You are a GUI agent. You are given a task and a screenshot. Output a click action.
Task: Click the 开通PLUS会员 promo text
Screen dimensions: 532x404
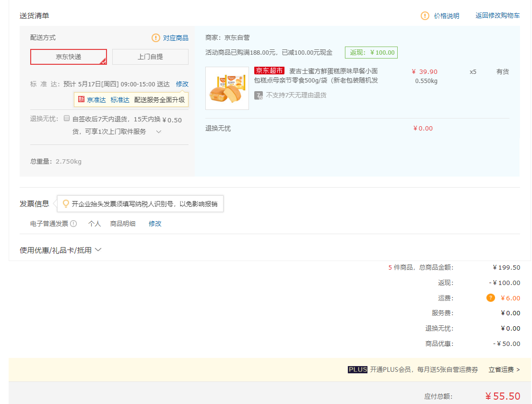coord(424,370)
